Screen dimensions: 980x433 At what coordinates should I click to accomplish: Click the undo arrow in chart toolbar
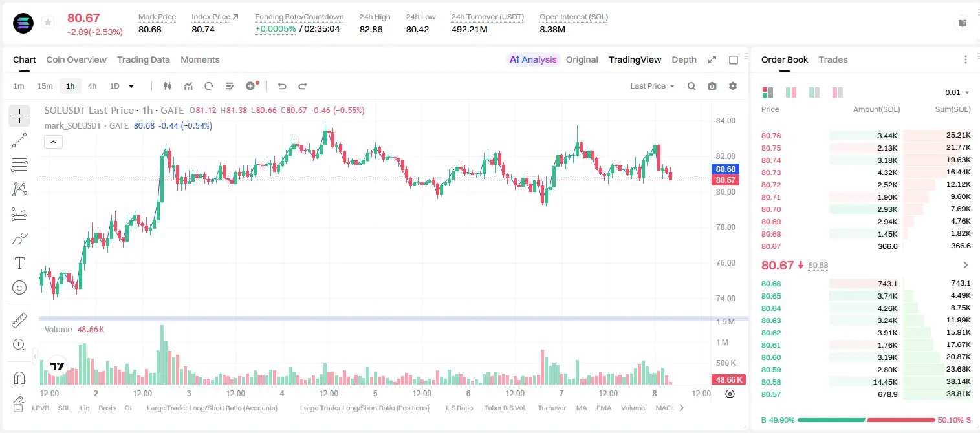[281, 86]
